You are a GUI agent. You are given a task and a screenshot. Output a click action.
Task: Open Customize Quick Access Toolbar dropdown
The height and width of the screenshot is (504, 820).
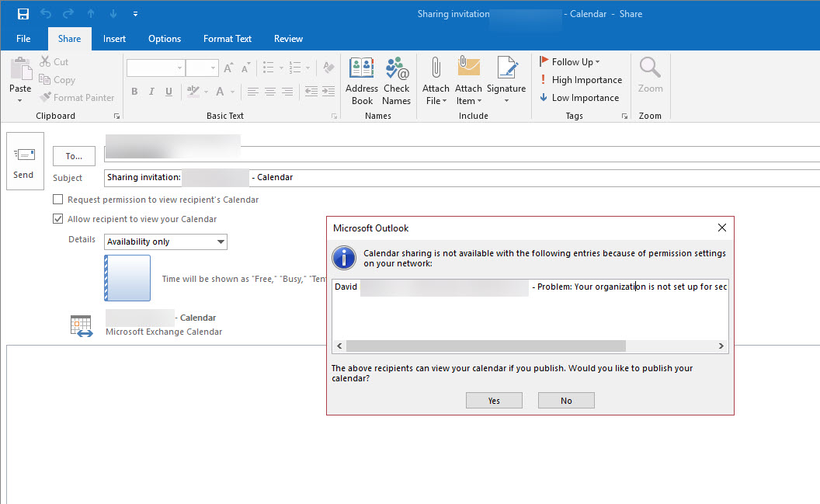pyautogui.click(x=135, y=14)
